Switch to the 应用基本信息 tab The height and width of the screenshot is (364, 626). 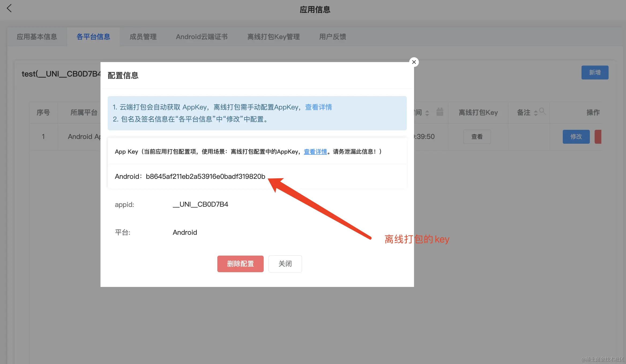pos(37,37)
